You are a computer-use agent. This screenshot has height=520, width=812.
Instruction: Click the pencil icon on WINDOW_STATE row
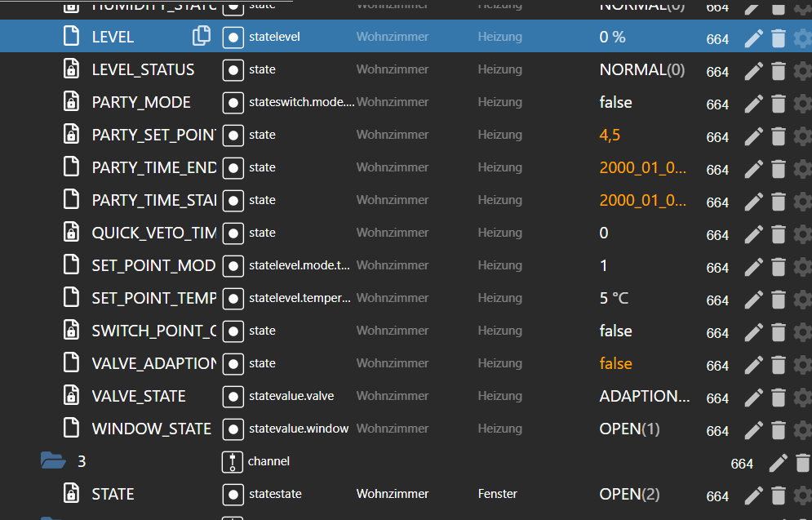[753, 429]
